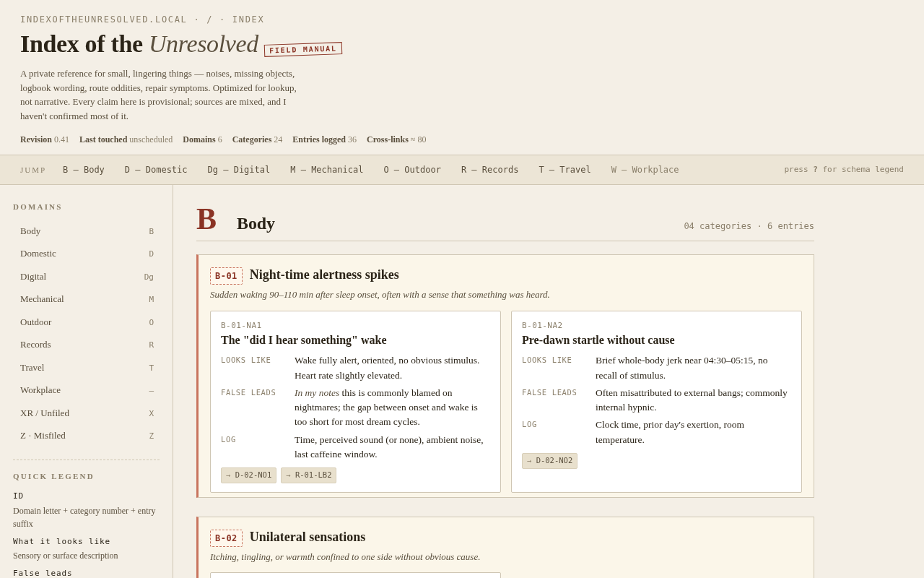The width and height of the screenshot is (924, 578).
Task: Follow cross-link D-02-NO2
Action: pyautogui.click(x=549, y=461)
